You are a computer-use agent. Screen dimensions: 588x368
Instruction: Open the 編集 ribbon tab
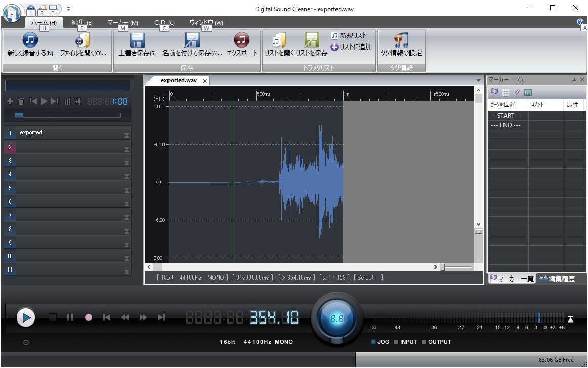(x=82, y=22)
